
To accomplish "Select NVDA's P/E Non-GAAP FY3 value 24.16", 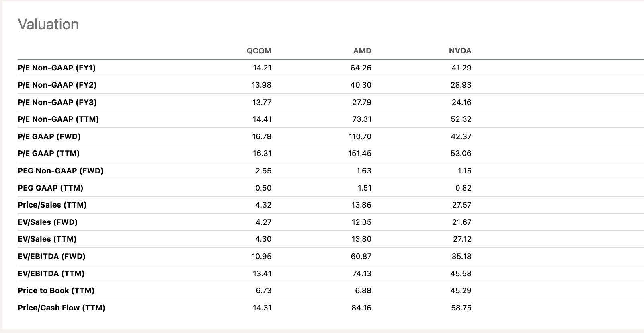I will [x=461, y=103].
